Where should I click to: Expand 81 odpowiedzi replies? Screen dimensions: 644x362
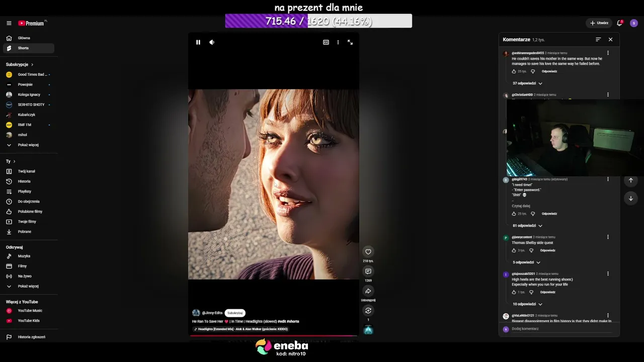(527, 226)
